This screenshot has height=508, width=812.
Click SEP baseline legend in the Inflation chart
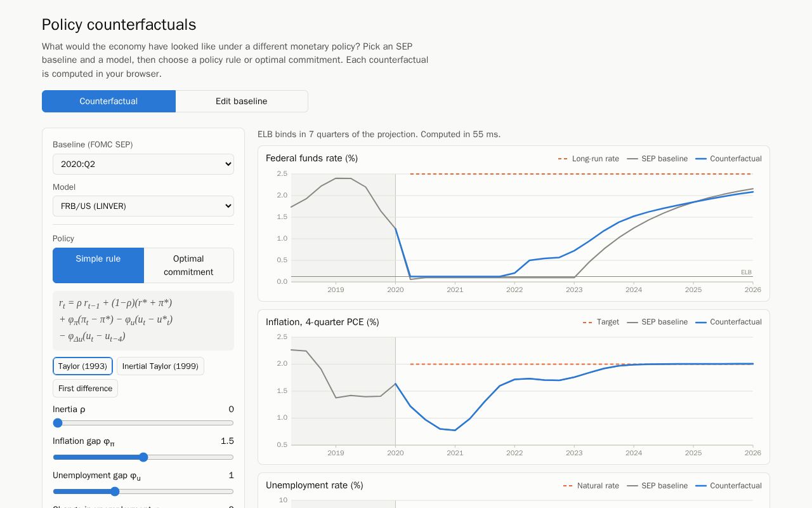pyautogui.click(x=657, y=322)
